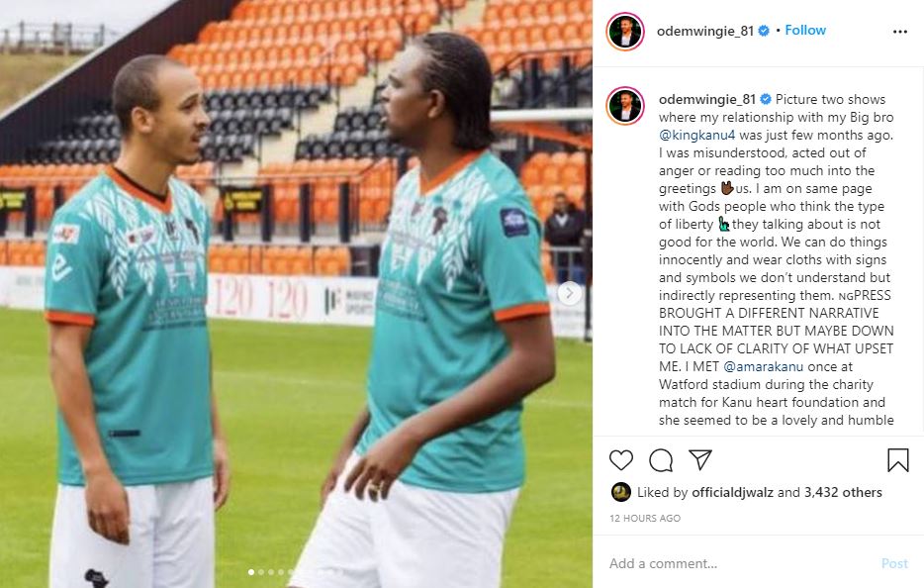Screen dimensions: 924x588
Task: Open the three-dot more options menu
Action: pyautogui.click(x=900, y=32)
